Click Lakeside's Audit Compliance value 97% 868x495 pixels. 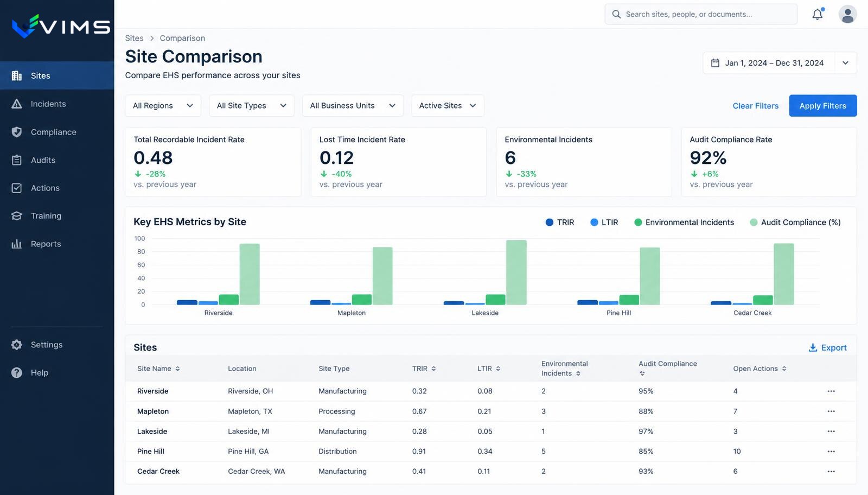click(x=646, y=431)
